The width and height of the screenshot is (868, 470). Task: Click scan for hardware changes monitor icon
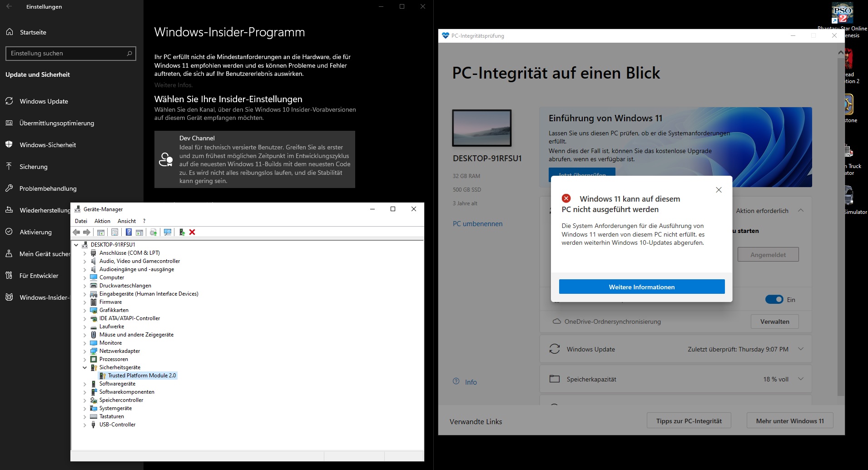[168, 232]
